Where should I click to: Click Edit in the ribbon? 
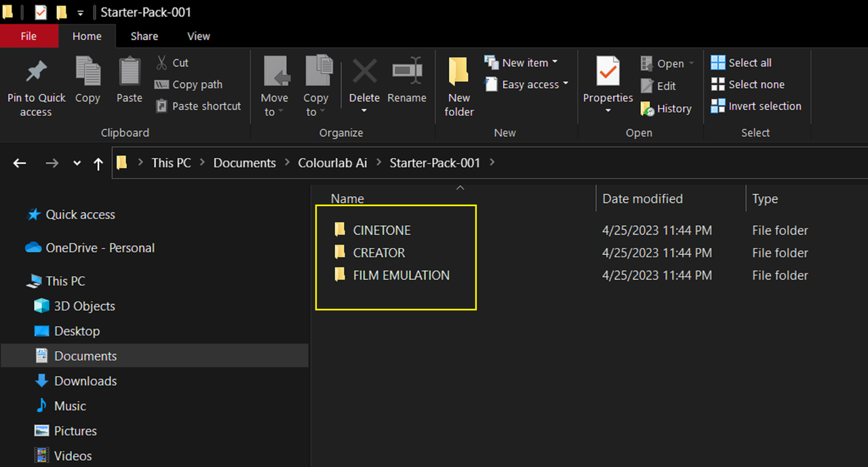[658, 86]
